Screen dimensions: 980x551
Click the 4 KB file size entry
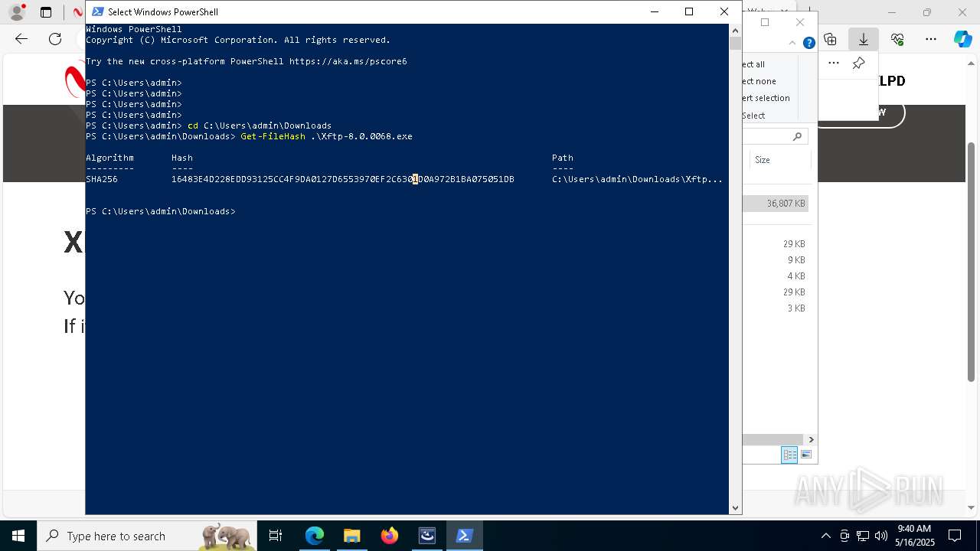[796, 276]
